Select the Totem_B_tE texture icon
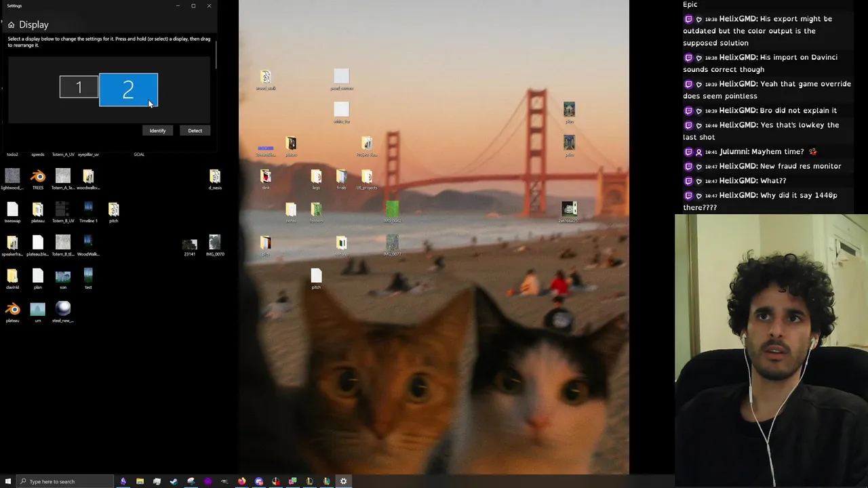868x488 pixels. tap(63, 243)
